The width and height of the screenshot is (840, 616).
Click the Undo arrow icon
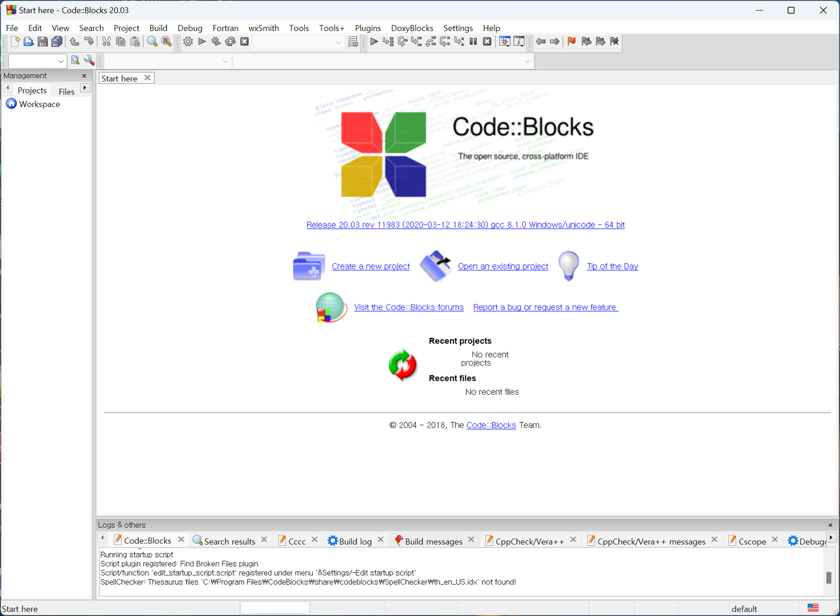pyautogui.click(x=74, y=41)
